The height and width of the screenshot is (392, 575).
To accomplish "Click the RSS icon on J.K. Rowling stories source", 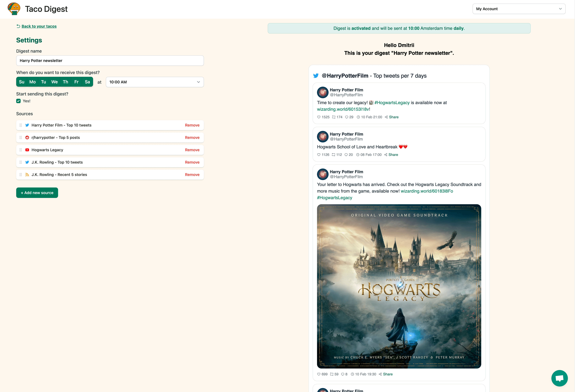I will tap(27, 175).
